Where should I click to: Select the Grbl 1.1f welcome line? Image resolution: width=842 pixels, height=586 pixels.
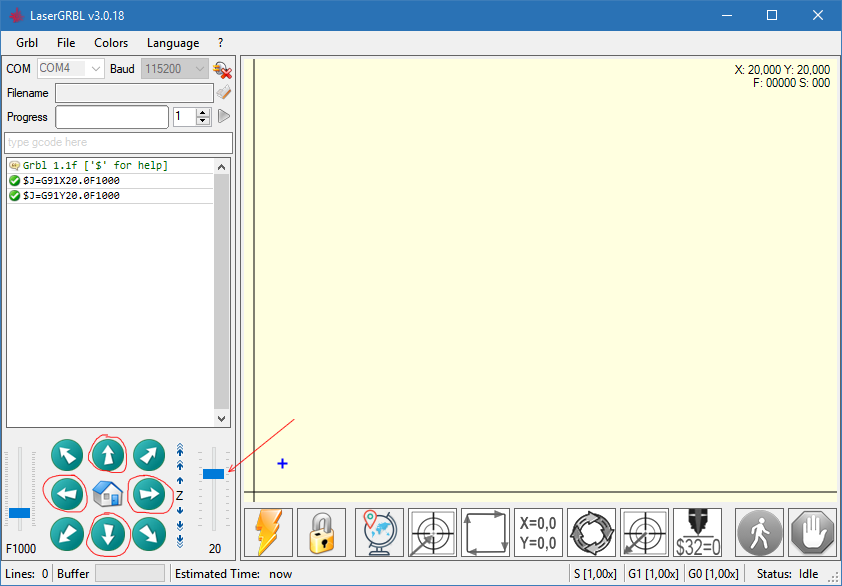point(110,165)
